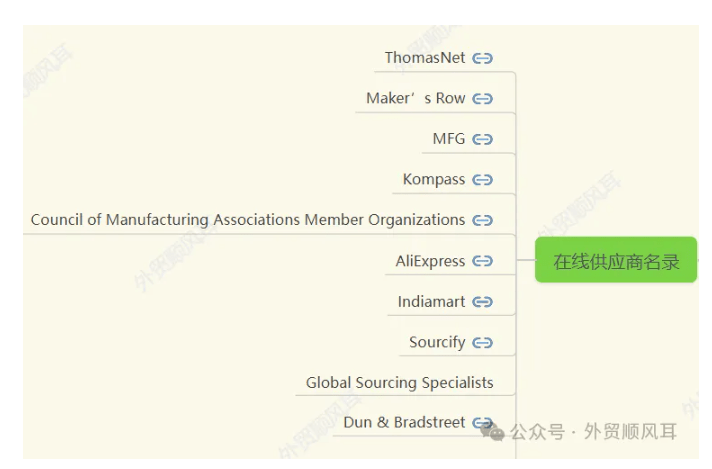This screenshot has width=712, height=469.
Task: Click the AliExpress hyperlink icon
Action: pos(482,262)
